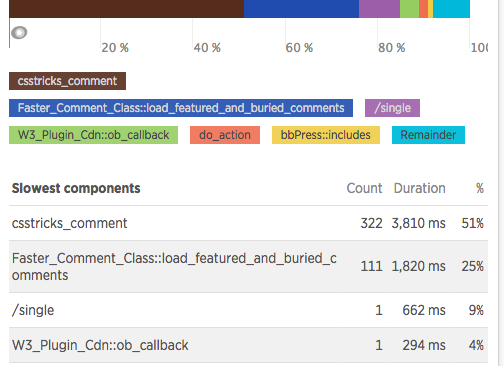The height and width of the screenshot is (366, 504).
Task: Select the W3_Plugin_Cdn::ob_callback row name in table
Action: click(100, 345)
